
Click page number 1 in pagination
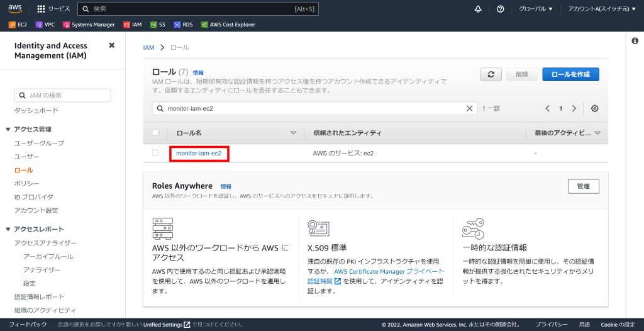[560, 109]
